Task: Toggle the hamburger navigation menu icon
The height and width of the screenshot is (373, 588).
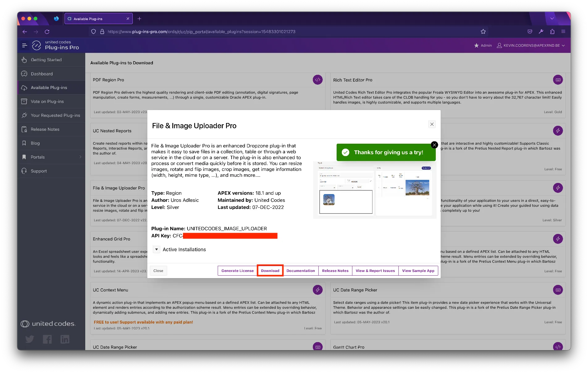Action: point(25,45)
